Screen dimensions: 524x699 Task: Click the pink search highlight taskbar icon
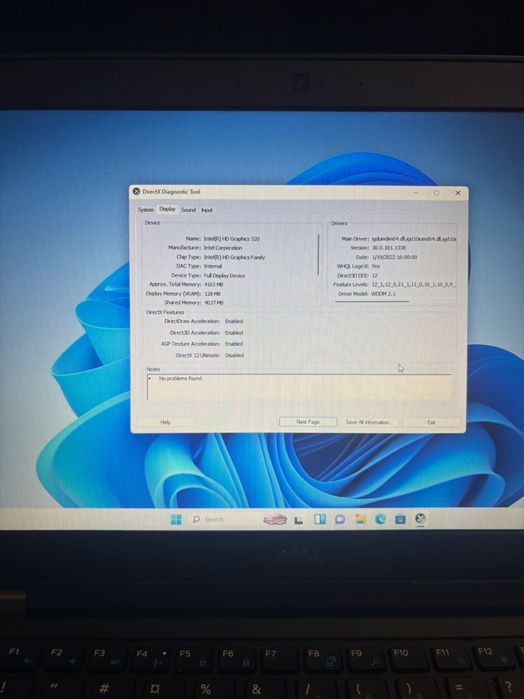275,519
